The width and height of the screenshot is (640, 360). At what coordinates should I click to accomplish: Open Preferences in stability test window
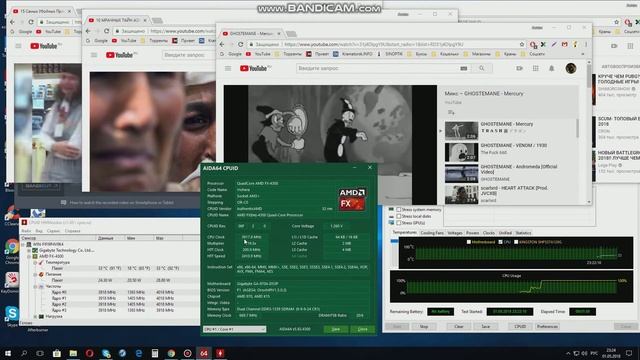tap(547, 327)
